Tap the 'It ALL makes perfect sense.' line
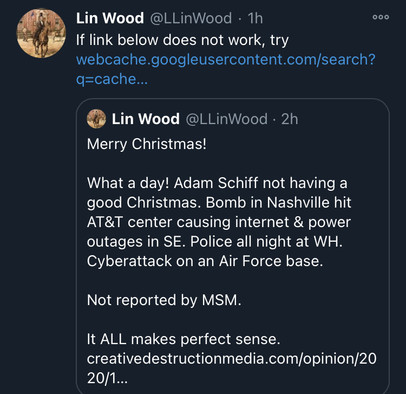The height and width of the screenshot is (394, 406). pos(183,339)
